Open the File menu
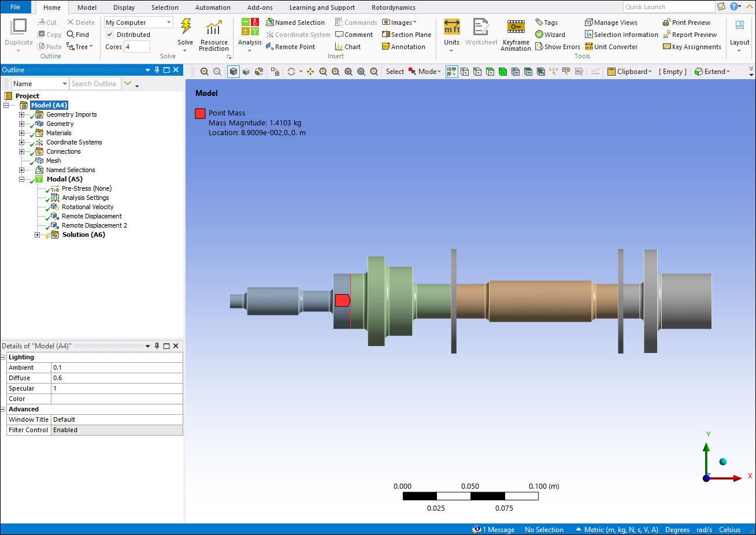This screenshot has width=756, height=535. click(16, 7)
